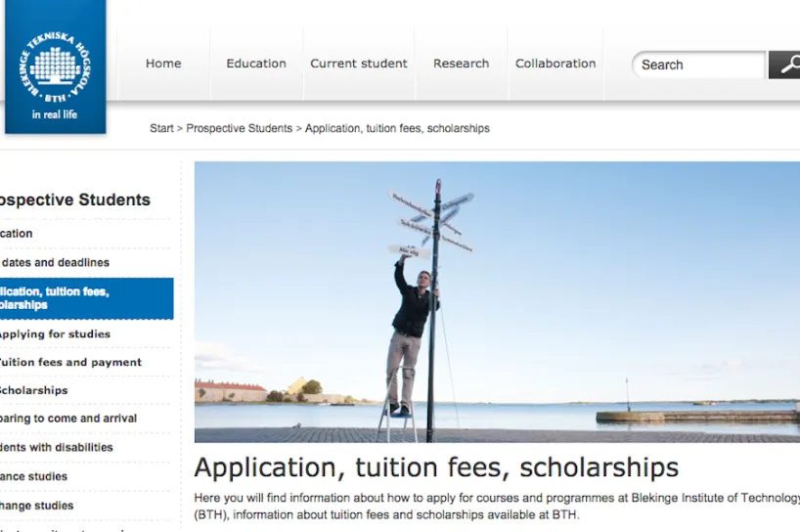The image size is (800, 532).
Task: Open the Research navigation tab
Action: (462, 64)
